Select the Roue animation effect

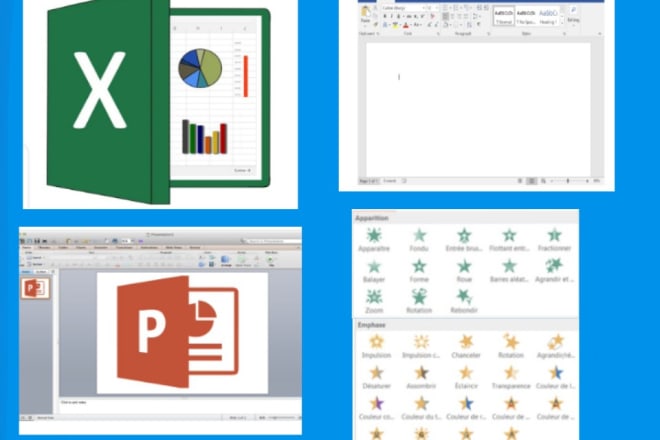(464, 271)
